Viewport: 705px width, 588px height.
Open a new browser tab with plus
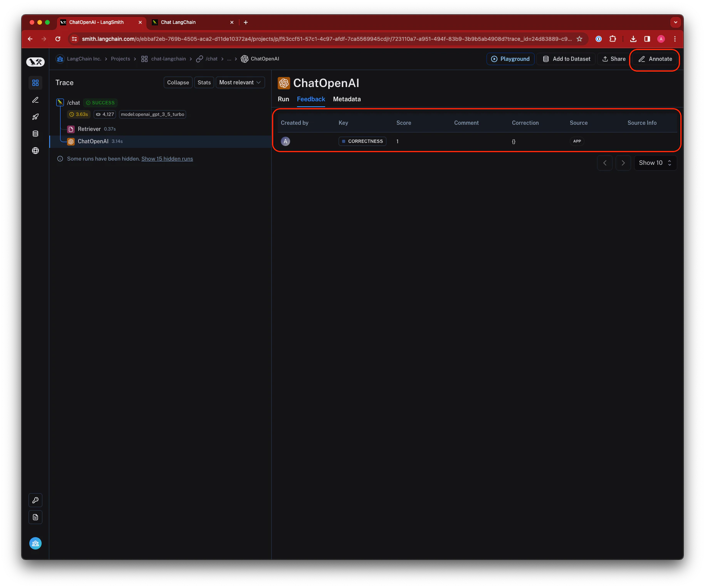click(246, 22)
